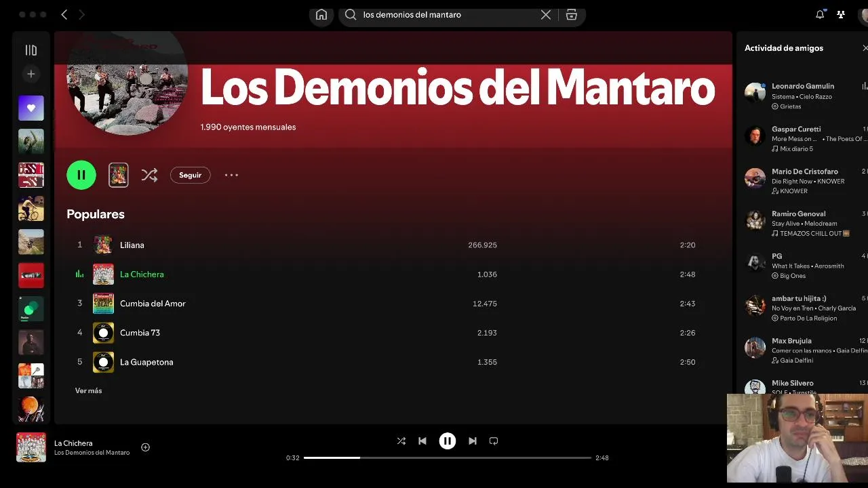This screenshot has height=488, width=868.
Task: Open the Browse icon beside search
Action: (572, 14)
